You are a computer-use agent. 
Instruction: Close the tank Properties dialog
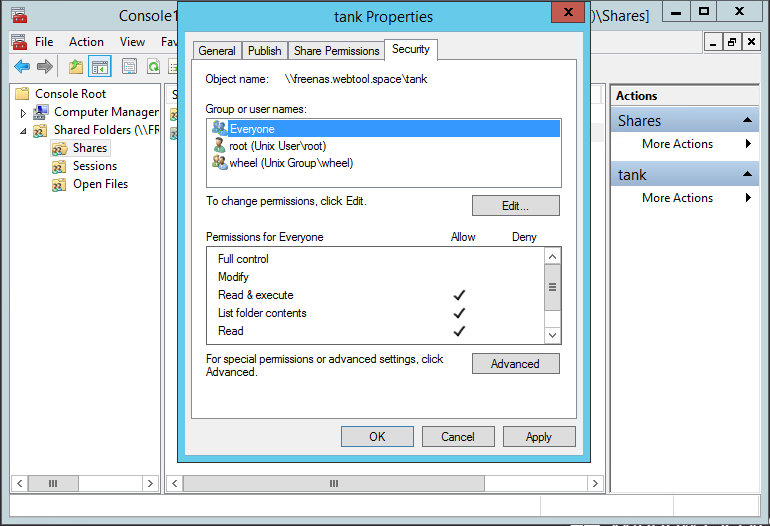[568, 12]
